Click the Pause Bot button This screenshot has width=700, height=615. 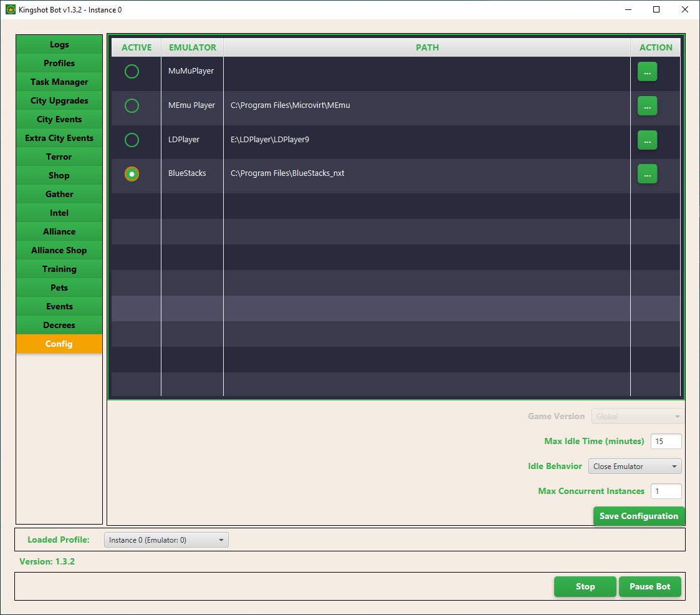point(650,587)
